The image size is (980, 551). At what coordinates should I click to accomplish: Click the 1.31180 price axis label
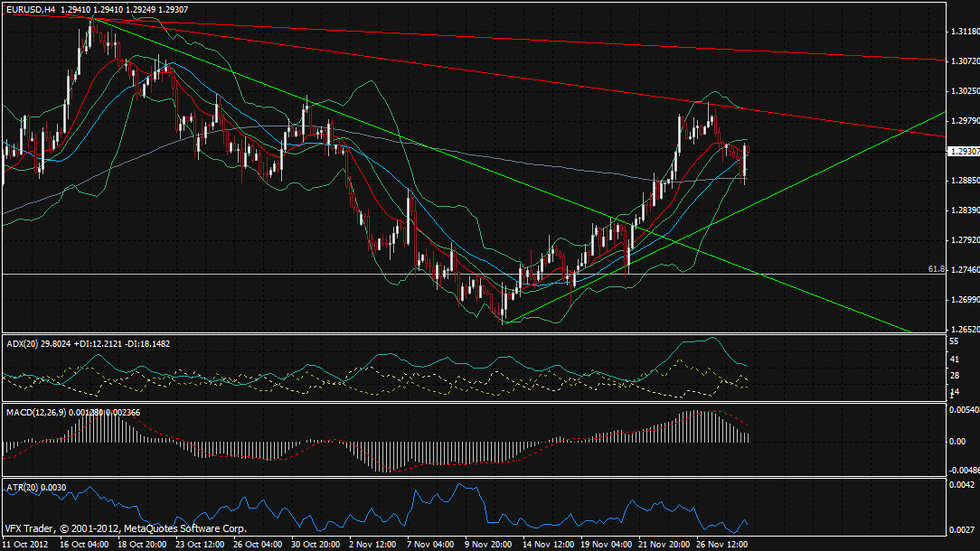(x=963, y=32)
